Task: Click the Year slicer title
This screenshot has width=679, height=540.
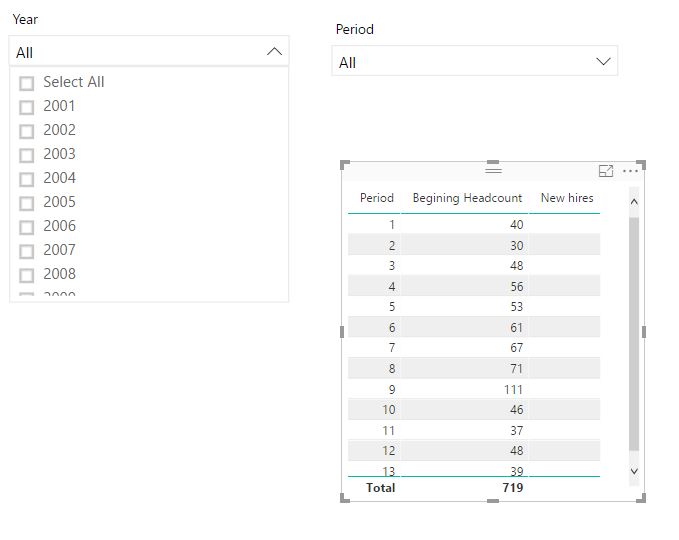Action: click(x=25, y=19)
